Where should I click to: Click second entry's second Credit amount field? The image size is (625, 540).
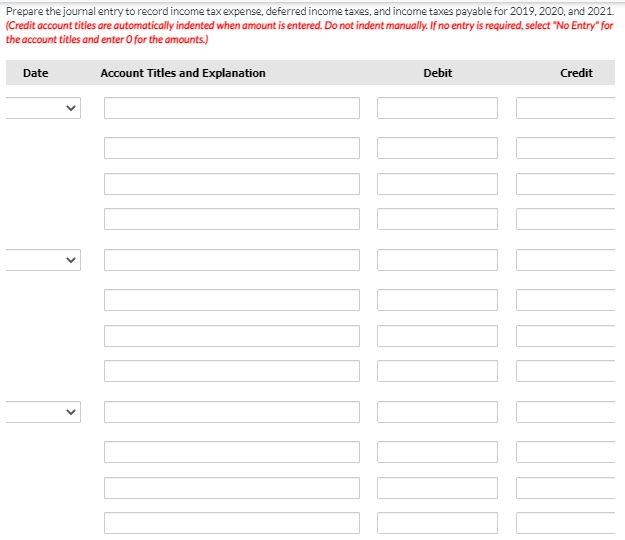[566, 300]
